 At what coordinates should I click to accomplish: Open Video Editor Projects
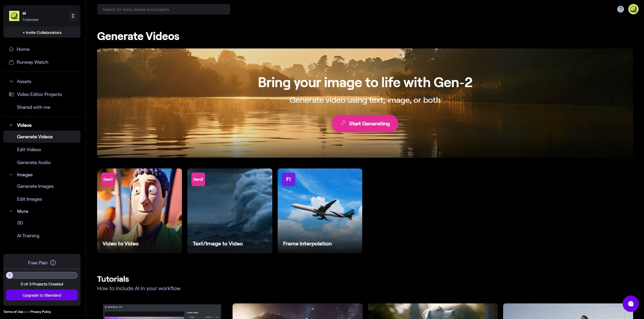39,94
